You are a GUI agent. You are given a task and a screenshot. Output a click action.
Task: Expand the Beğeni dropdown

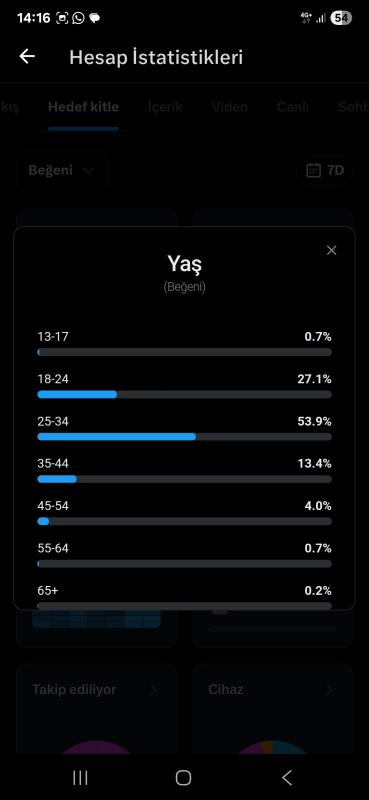[62, 170]
